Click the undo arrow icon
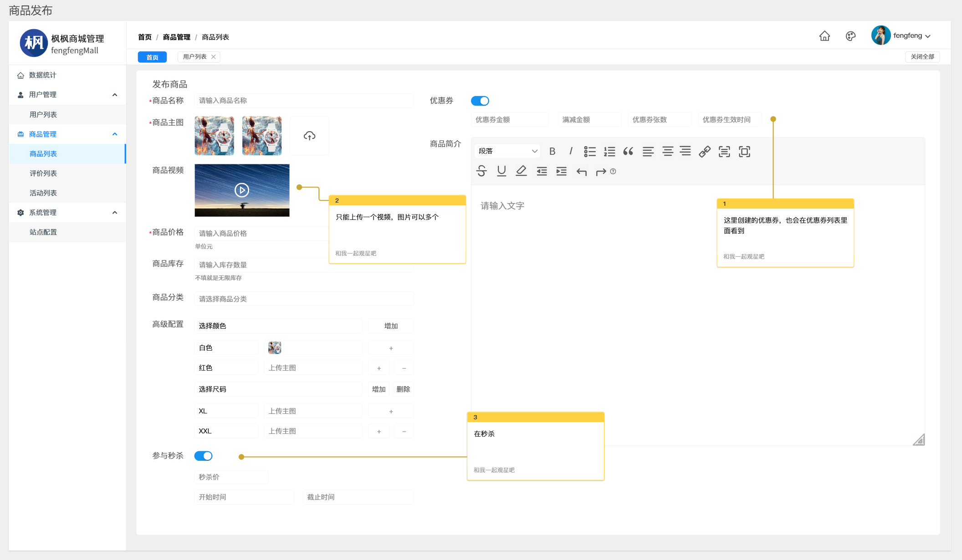Viewport: 962px width, 560px height. pyautogui.click(x=581, y=172)
